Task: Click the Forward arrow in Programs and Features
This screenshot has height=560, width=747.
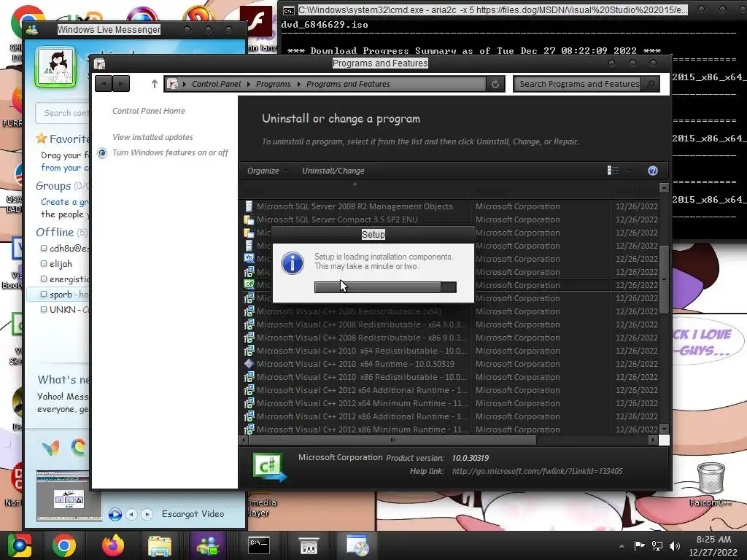Action: click(x=120, y=84)
